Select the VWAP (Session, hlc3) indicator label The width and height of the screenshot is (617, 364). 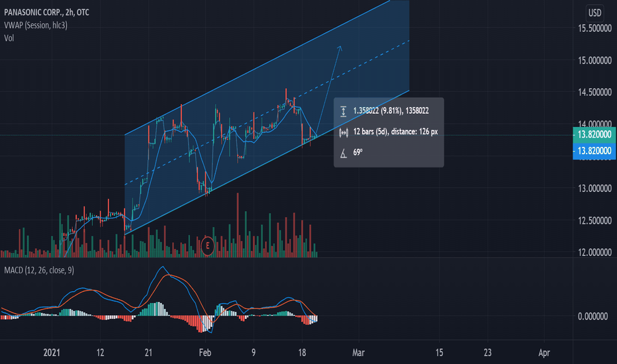point(36,25)
